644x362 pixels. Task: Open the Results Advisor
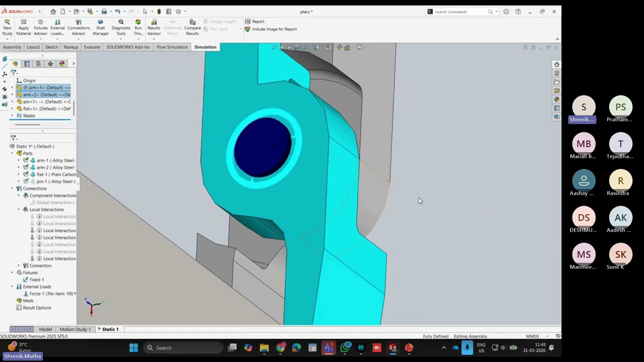coord(154,27)
